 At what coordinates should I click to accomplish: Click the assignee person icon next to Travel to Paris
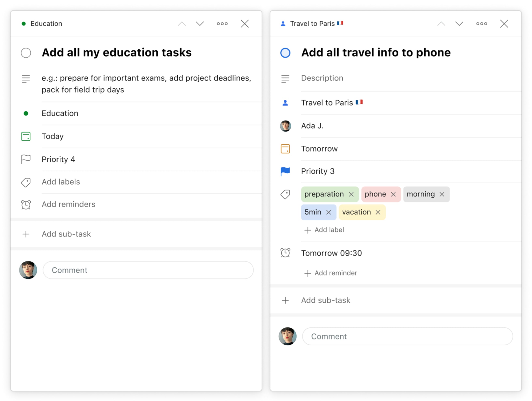(x=285, y=103)
